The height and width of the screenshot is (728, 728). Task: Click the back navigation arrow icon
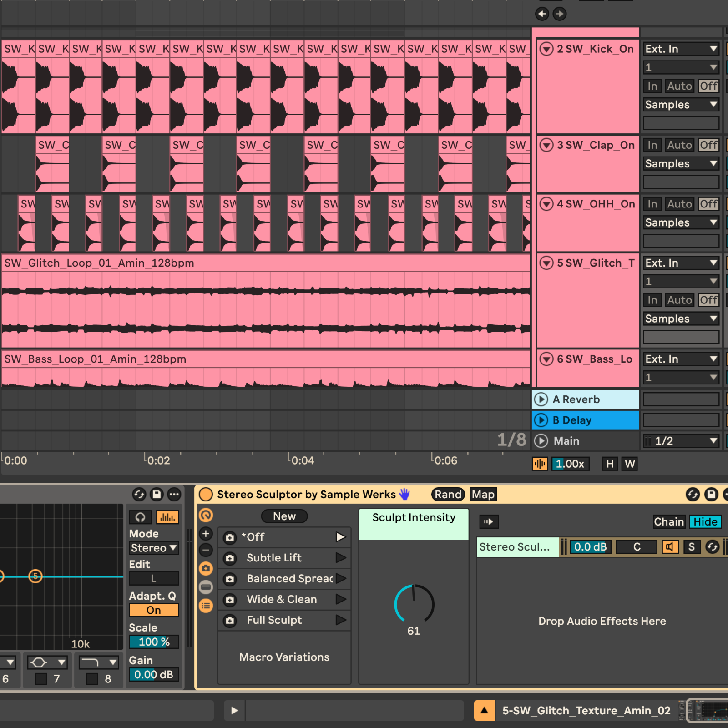(x=542, y=14)
